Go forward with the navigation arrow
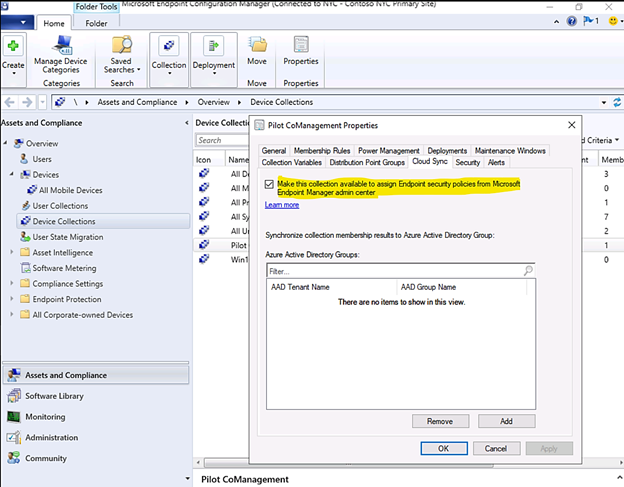624x487 pixels. click(x=27, y=102)
